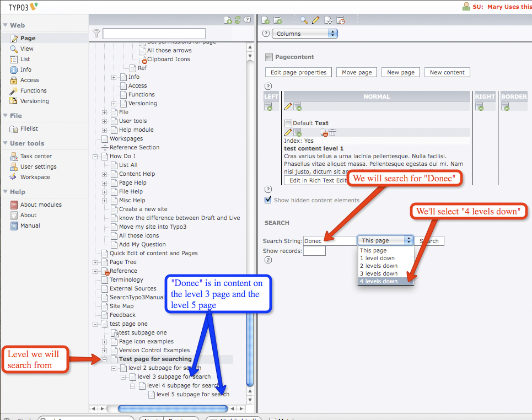Collapse Test page for searching node

[105, 359]
